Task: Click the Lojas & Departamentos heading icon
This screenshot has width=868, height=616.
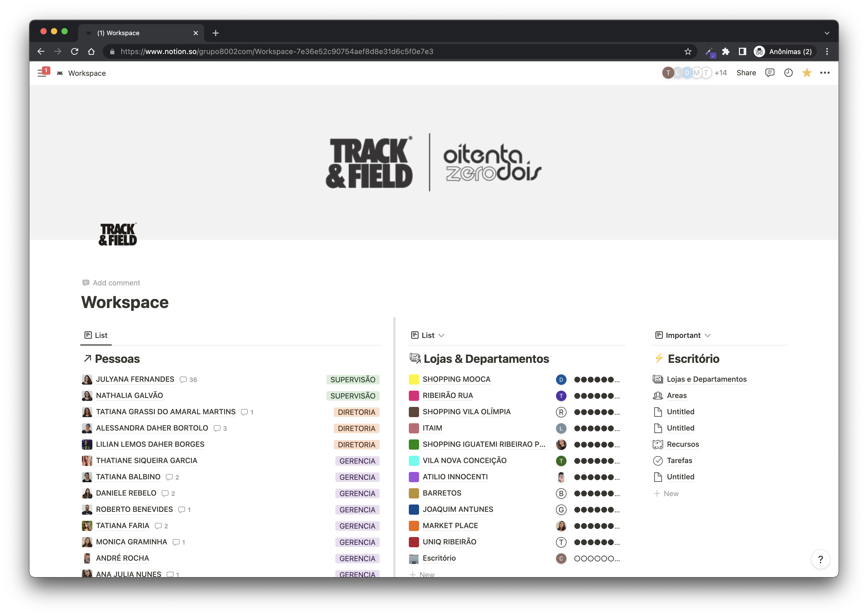Action: [x=415, y=358]
